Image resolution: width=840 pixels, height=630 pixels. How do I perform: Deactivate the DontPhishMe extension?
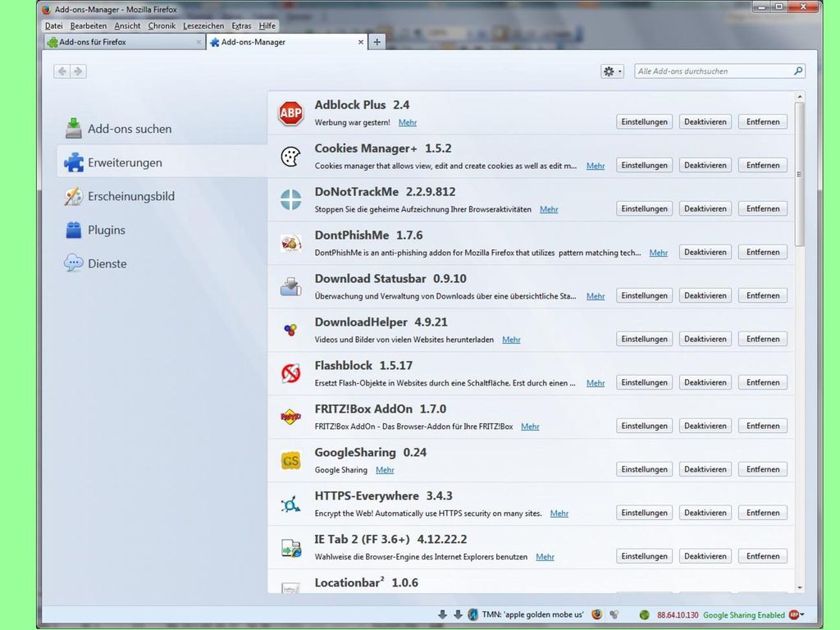[705, 252]
